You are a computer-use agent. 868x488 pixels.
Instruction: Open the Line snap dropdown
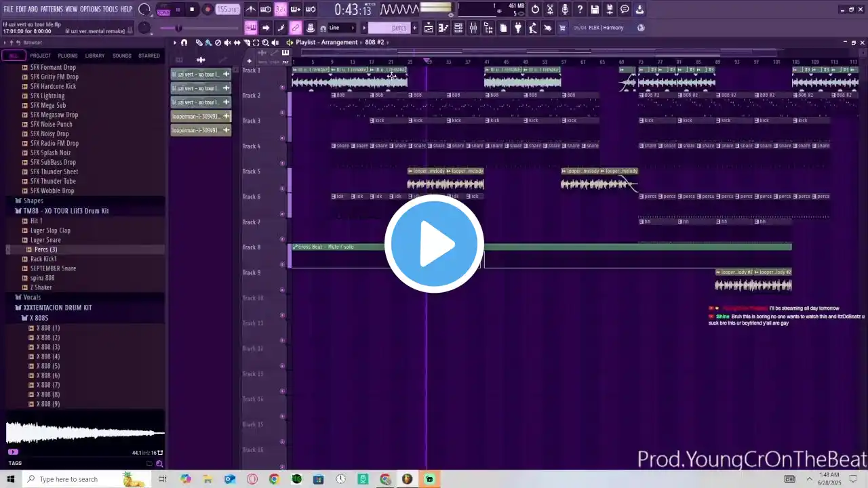341,28
